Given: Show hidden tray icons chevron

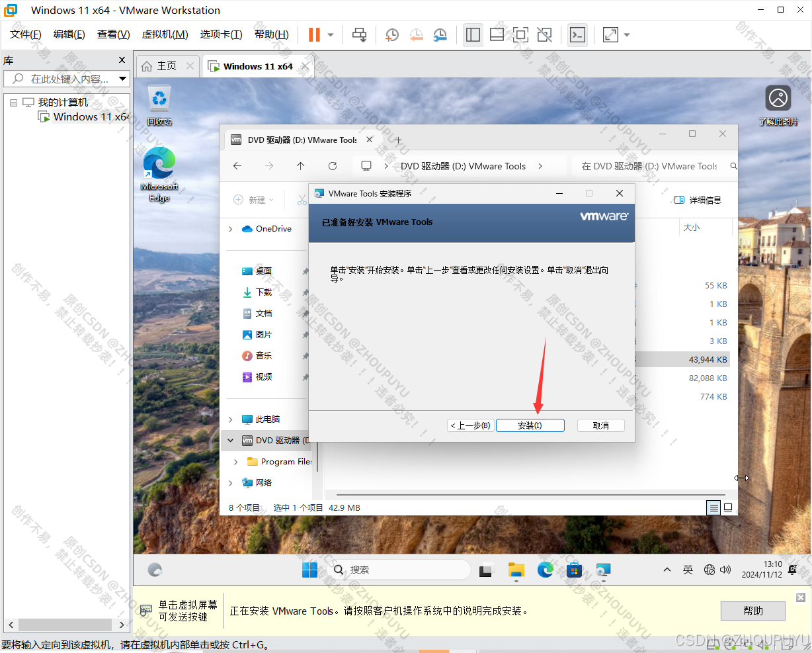Looking at the screenshot, I should pos(667,570).
